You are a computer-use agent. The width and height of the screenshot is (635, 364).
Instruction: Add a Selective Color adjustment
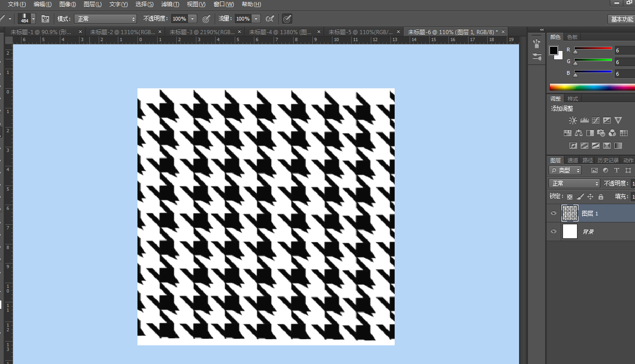(x=607, y=146)
